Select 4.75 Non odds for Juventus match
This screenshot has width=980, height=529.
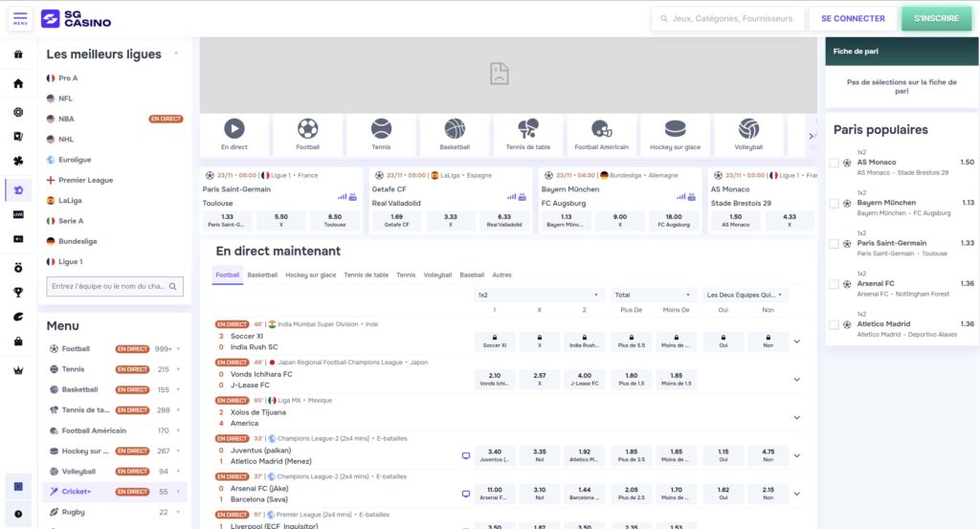(768, 455)
